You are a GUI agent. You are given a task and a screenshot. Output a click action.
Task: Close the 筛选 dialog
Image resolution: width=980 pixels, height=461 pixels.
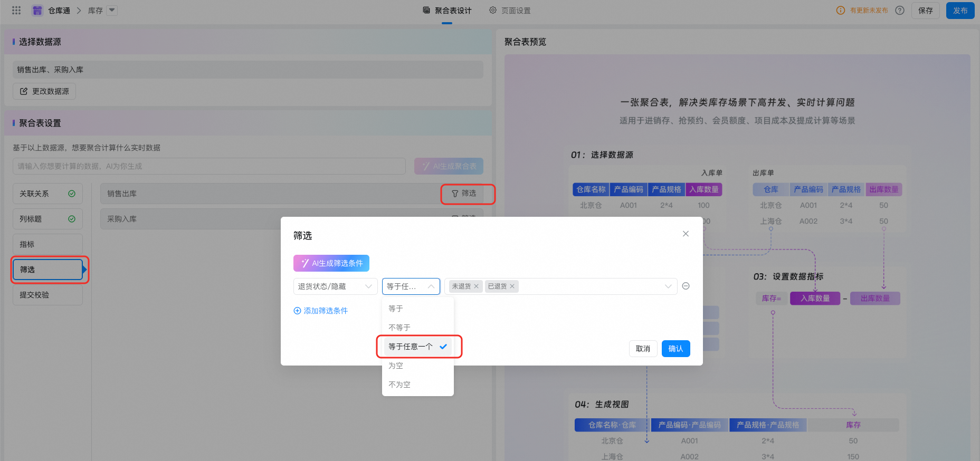[x=686, y=234]
